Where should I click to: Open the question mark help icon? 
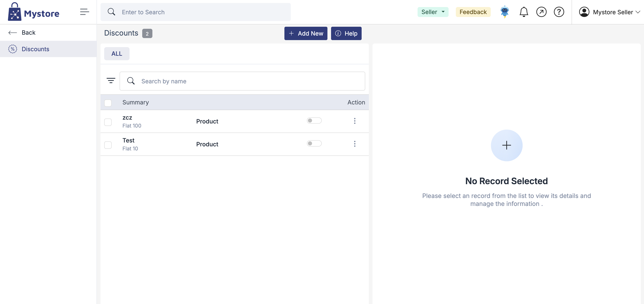pyautogui.click(x=558, y=12)
